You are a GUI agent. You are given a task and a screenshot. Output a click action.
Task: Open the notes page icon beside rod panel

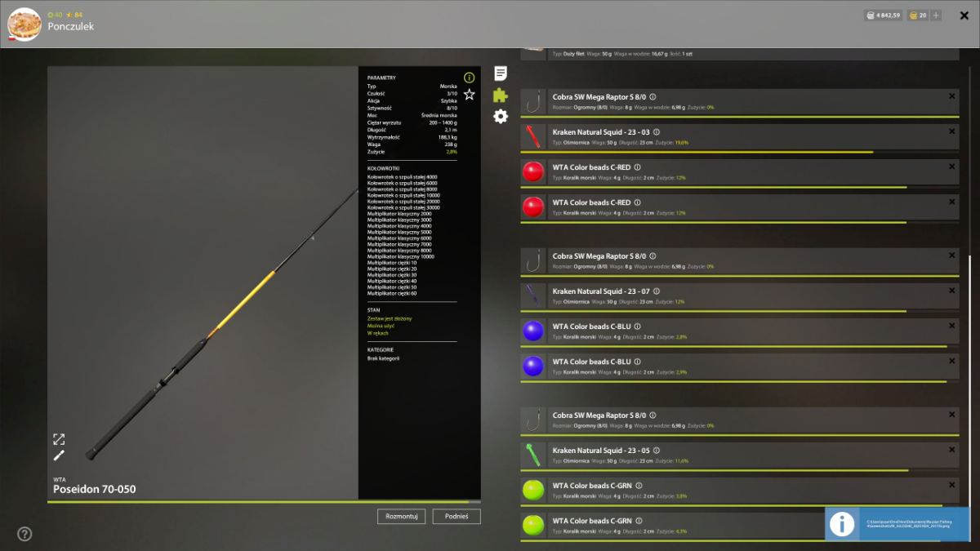click(501, 73)
